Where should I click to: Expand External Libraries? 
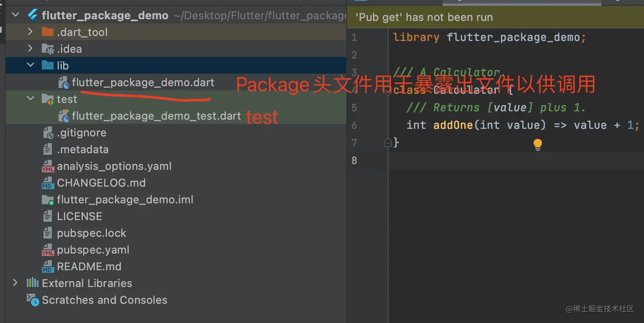click(15, 283)
